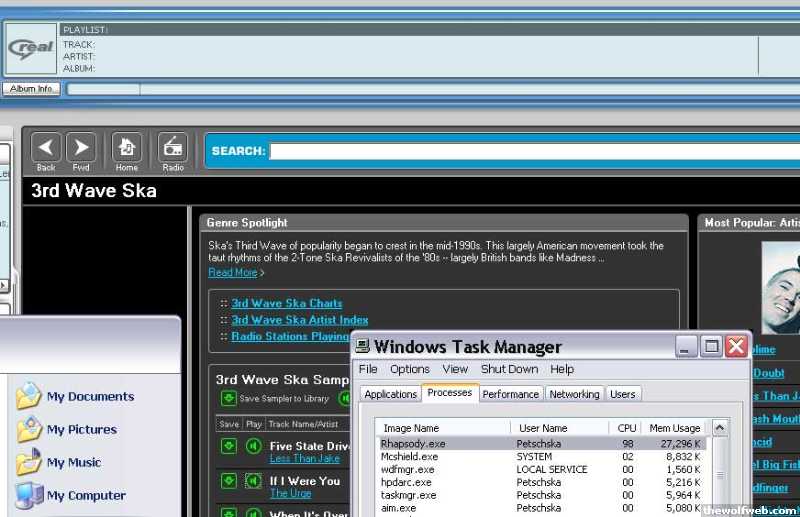Screen dimensions: 800x517
Task: Open Task Manager Options menu
Action: coord(410,369)
